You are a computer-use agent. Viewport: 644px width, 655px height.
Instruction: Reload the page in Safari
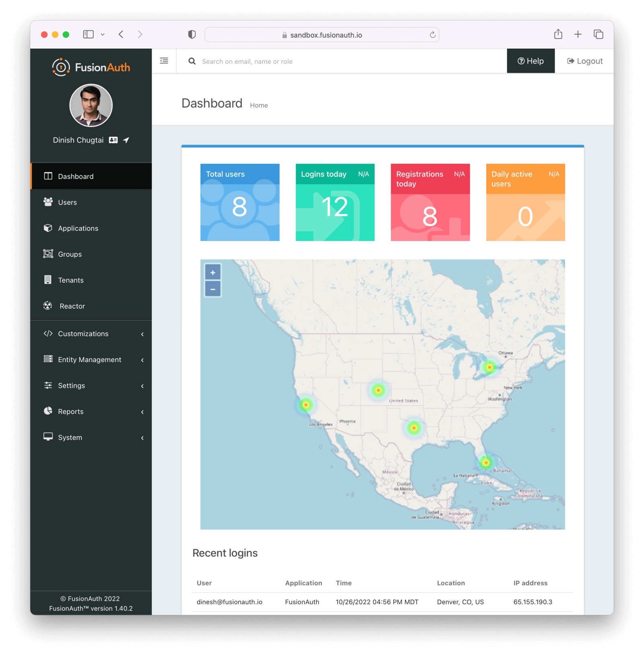(x=433, y=35)
